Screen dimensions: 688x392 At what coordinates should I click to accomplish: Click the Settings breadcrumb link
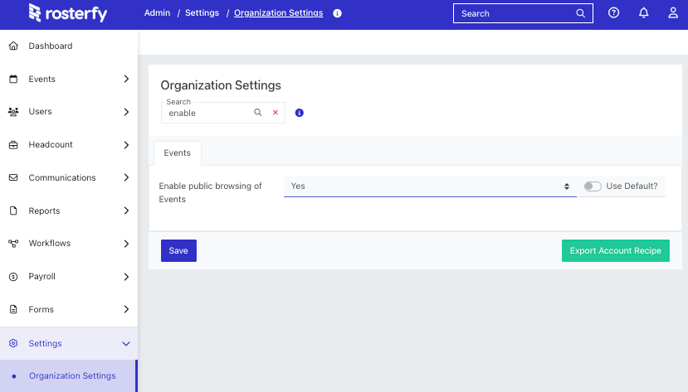point(202,13)
